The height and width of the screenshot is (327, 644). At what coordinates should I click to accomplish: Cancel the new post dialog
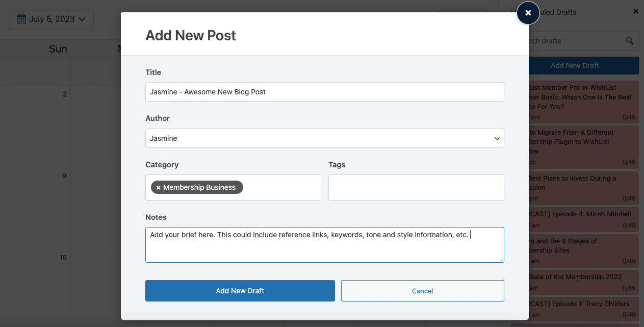coord(422,291)
